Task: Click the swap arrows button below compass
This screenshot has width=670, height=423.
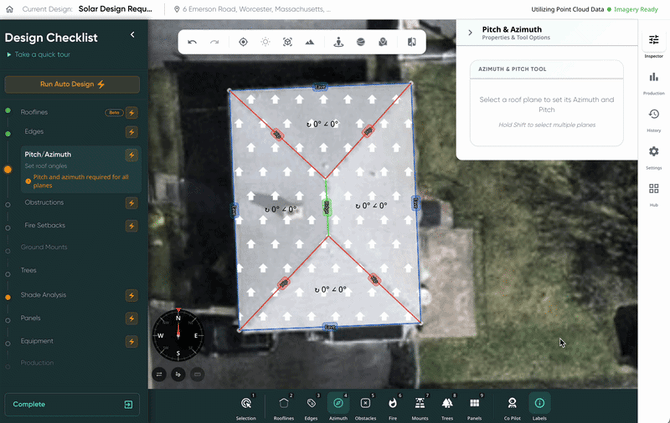Action: [159, 375]
